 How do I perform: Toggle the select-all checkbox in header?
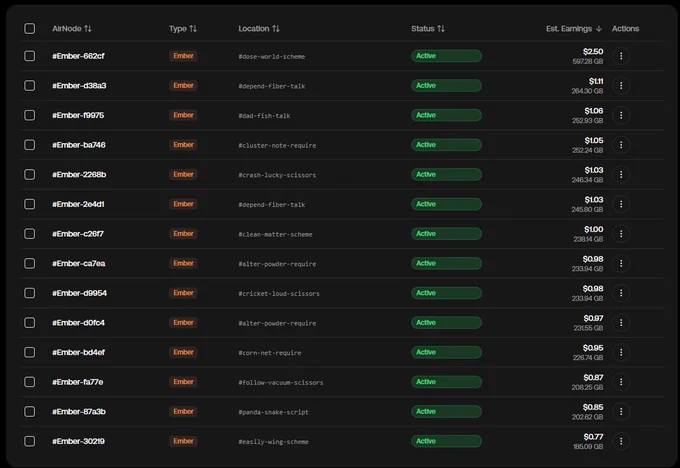[x=29, y=29]
